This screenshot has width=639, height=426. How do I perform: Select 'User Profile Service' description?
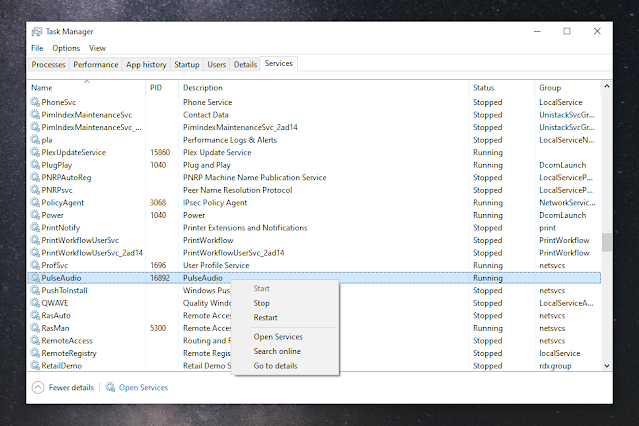[216, 265]
